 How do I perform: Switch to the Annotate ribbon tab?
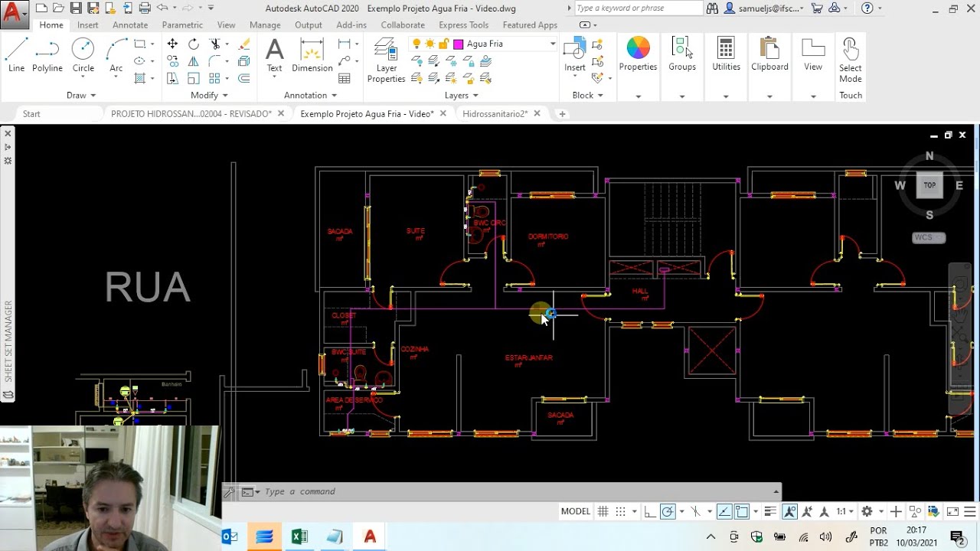(130, 24)
